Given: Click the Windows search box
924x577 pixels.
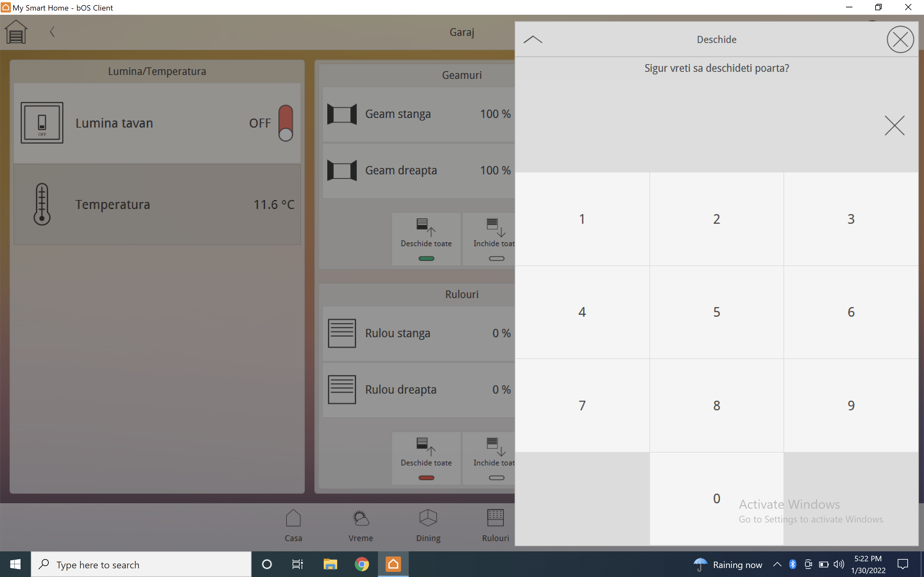Looking at the screenshot, I should pyautogui.click(x=141, y=564).
